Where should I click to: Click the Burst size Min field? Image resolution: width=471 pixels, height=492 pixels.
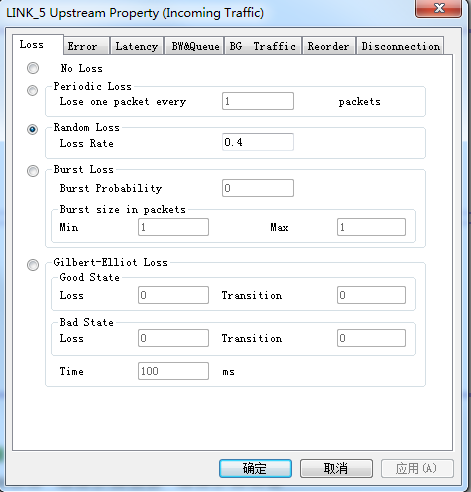tap(174, 227)
